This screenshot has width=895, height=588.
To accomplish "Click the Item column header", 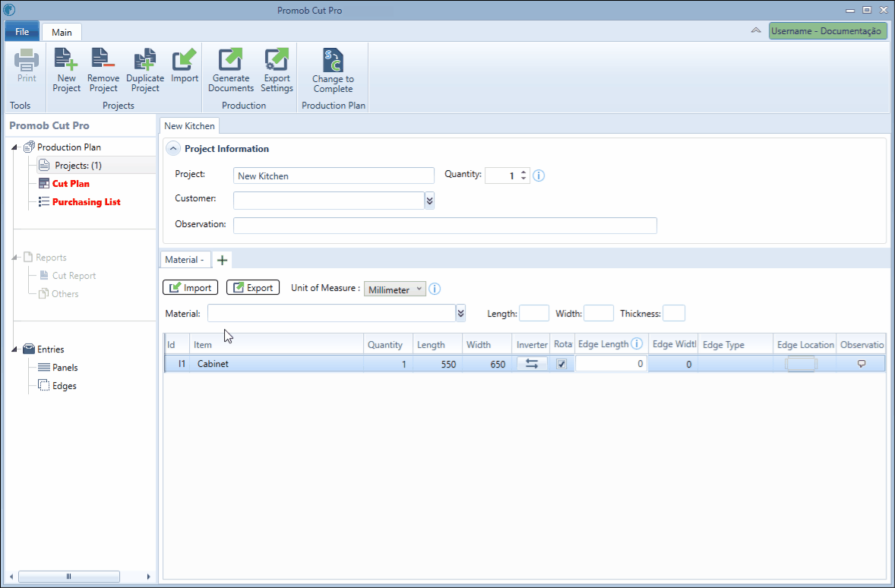I will [x=277, y=344].
